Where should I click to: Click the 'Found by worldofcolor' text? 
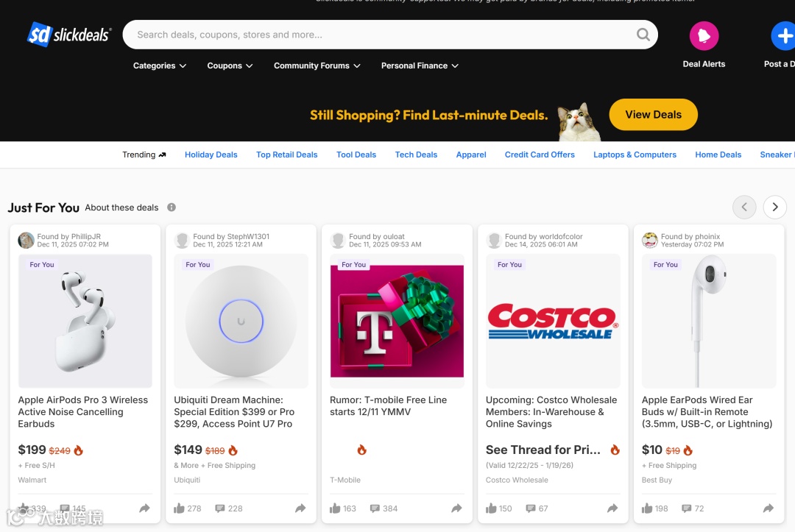[x=543, y=236]
